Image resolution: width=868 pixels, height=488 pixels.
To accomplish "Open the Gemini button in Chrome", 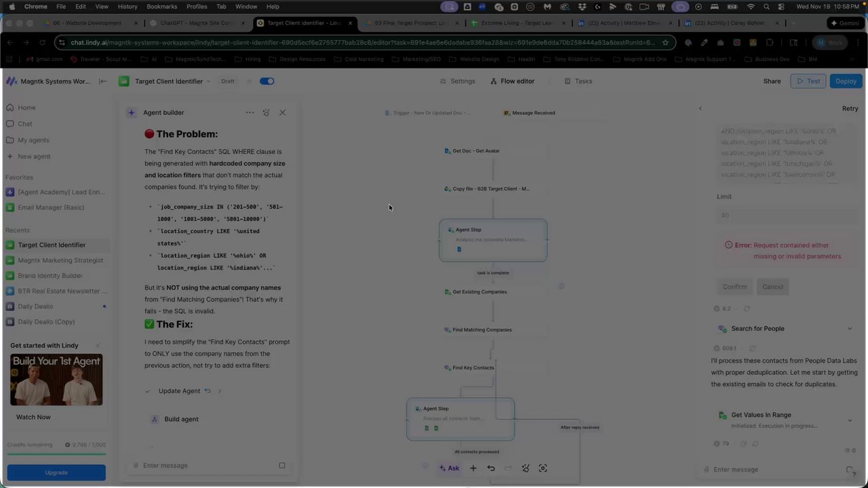I will tap(845, 23).
